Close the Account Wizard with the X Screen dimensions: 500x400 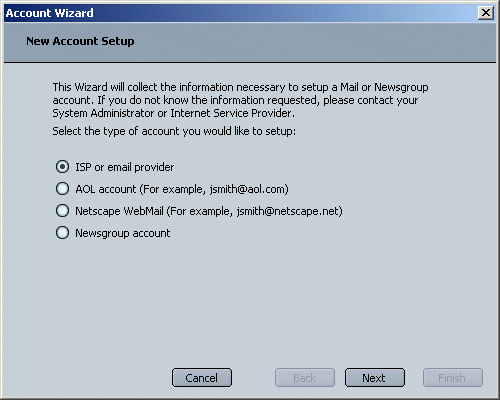click(x=486, y=13)
